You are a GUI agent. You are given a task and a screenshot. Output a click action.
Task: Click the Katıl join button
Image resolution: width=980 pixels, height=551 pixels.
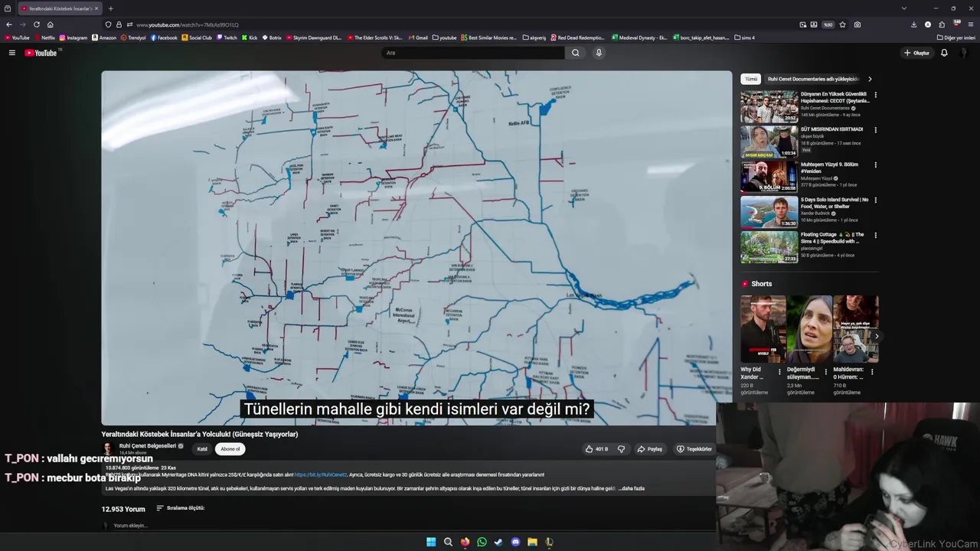[x=202, y=449]
